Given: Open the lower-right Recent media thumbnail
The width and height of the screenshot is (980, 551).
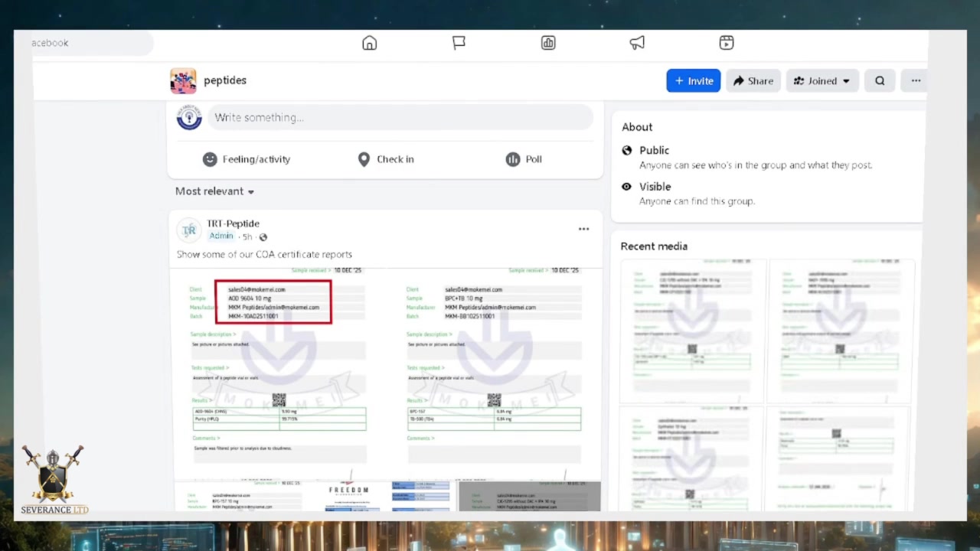Looking at the screenshot, I should [840, 458].
